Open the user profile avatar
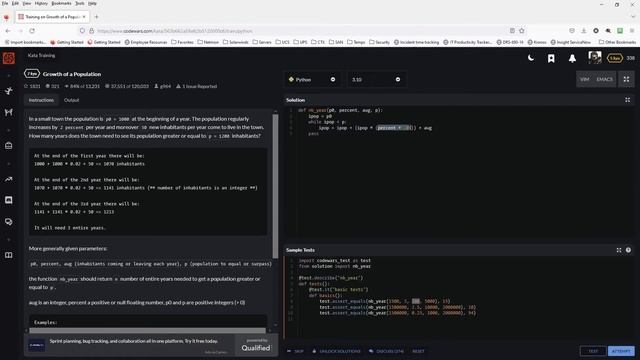Screen dimensions: 640x360 [595, 58]
